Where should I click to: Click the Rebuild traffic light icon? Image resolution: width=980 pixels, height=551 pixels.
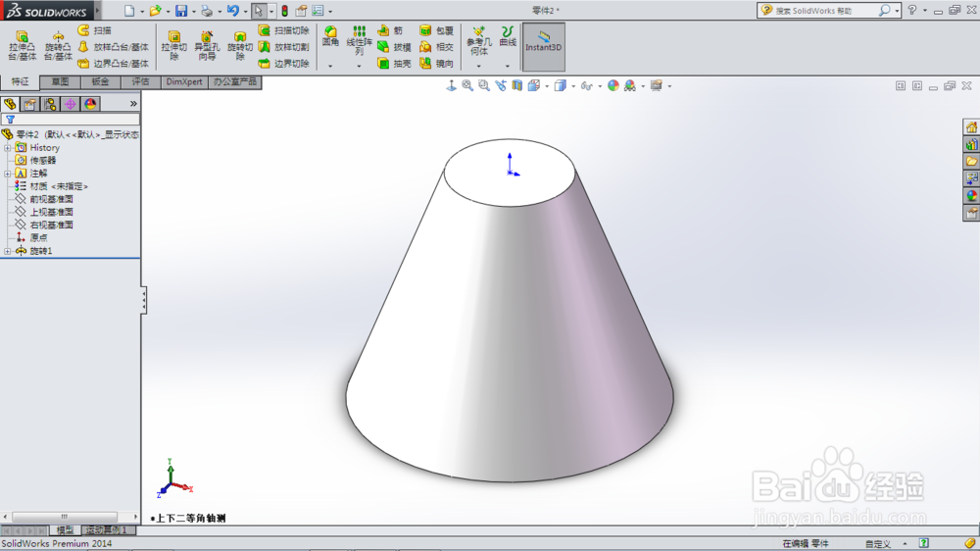pos(284,11)
